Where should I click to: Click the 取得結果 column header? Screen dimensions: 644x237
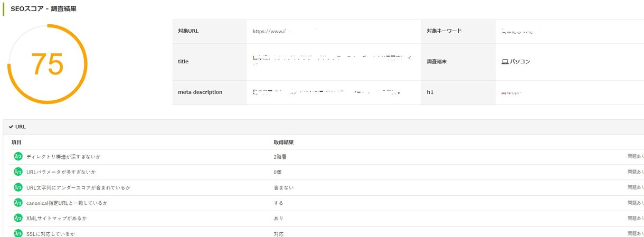click(283, 143)
